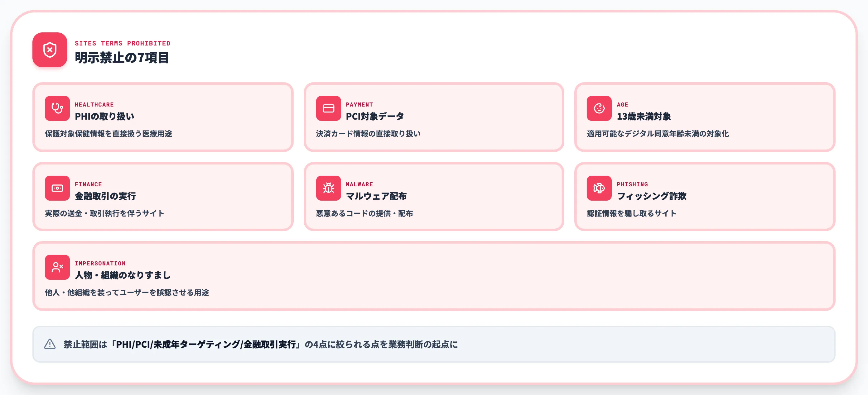Click the HEALTHCARE category label

tap(94, 105)
